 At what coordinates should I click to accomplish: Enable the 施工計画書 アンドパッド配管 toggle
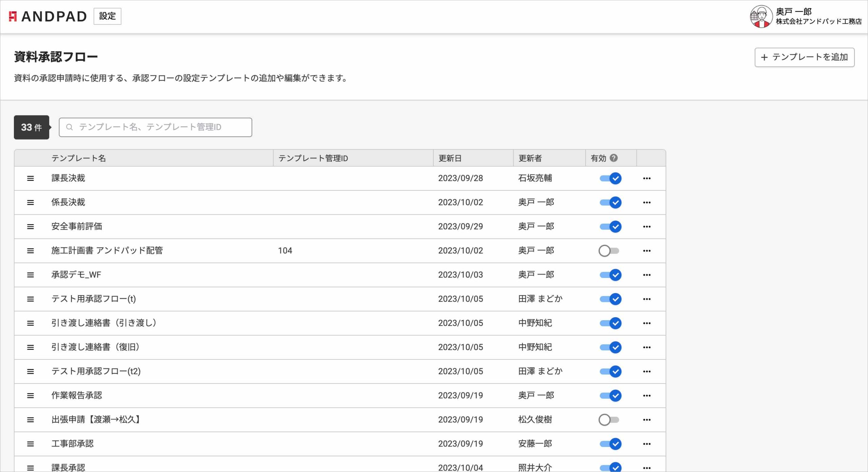[x=609, y=251]
